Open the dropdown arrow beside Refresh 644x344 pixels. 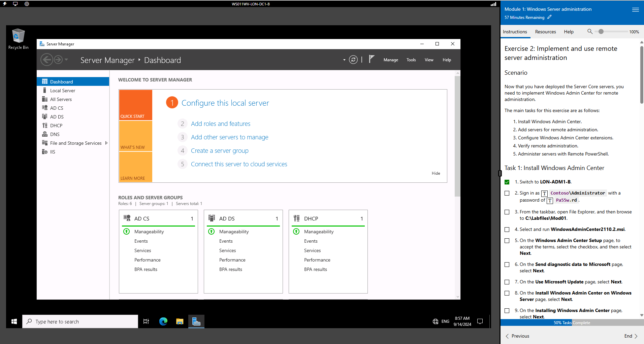click(x=344, y=60)
